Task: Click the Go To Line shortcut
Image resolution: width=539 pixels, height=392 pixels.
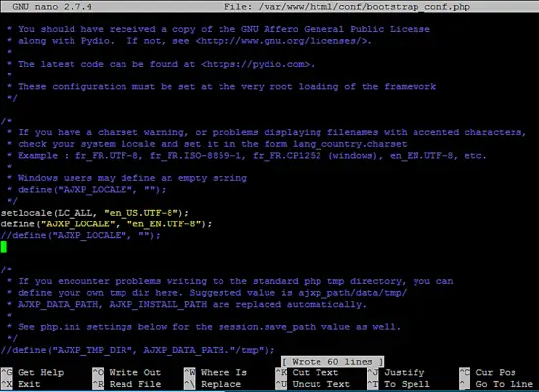Action: click(x=497, y=384)
